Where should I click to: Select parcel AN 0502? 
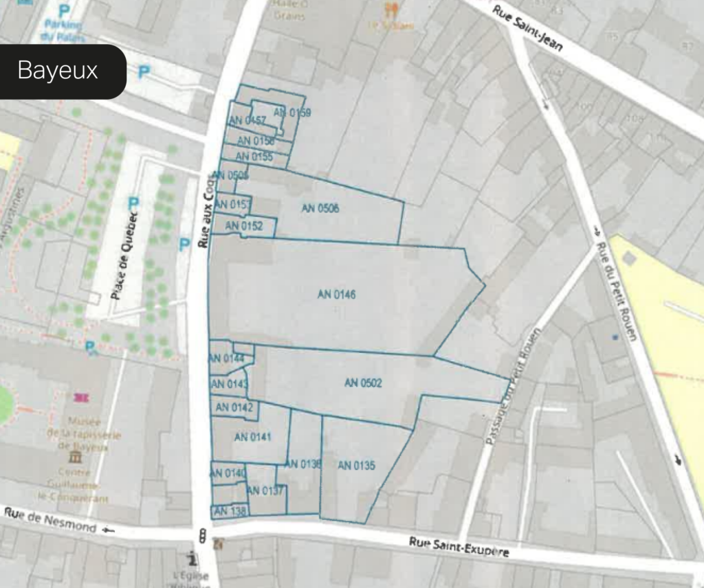pyautogui.click(x=363, y=383)
